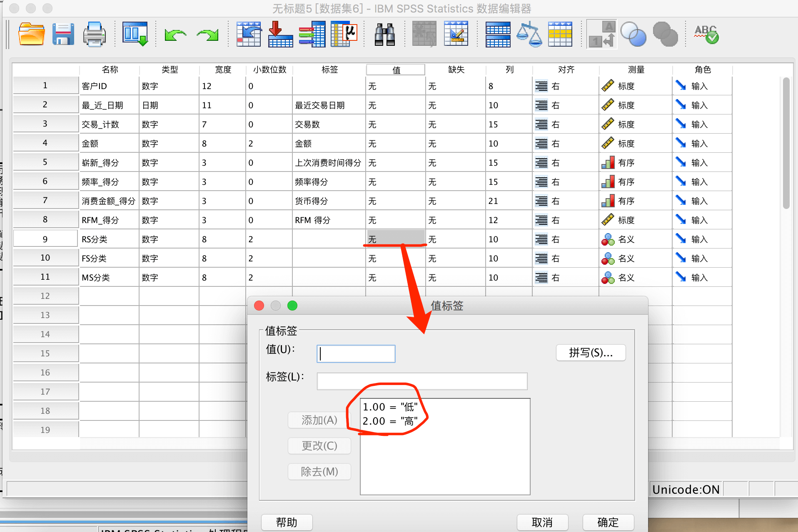Click into the 标签(L) text field

pos(422,381)
